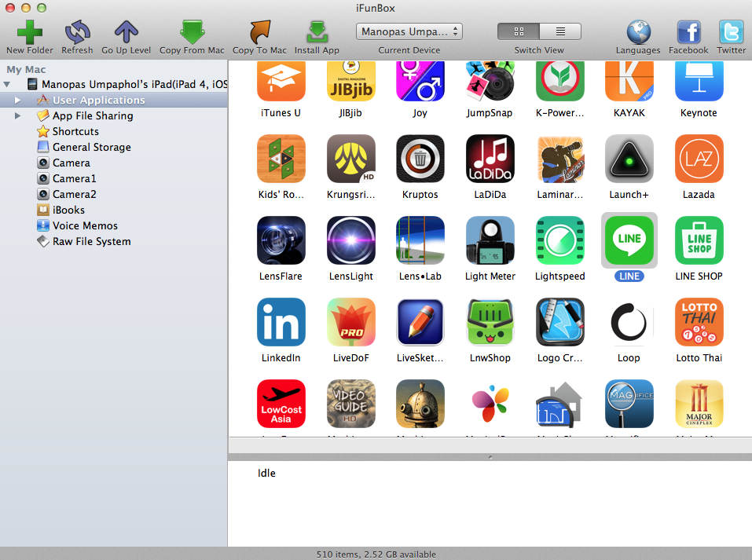Select the Lazada app icon
This screenshot has width=752, height=560.
pos(699,159)
